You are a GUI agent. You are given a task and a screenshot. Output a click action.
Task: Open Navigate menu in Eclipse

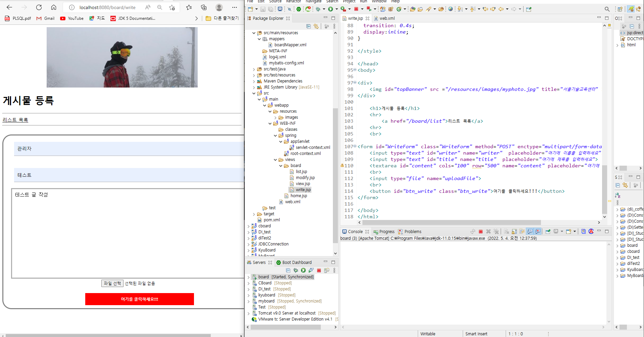point(313,1)
